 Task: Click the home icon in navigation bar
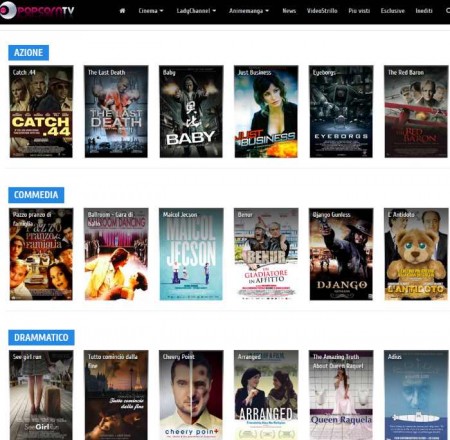point(122,11)
